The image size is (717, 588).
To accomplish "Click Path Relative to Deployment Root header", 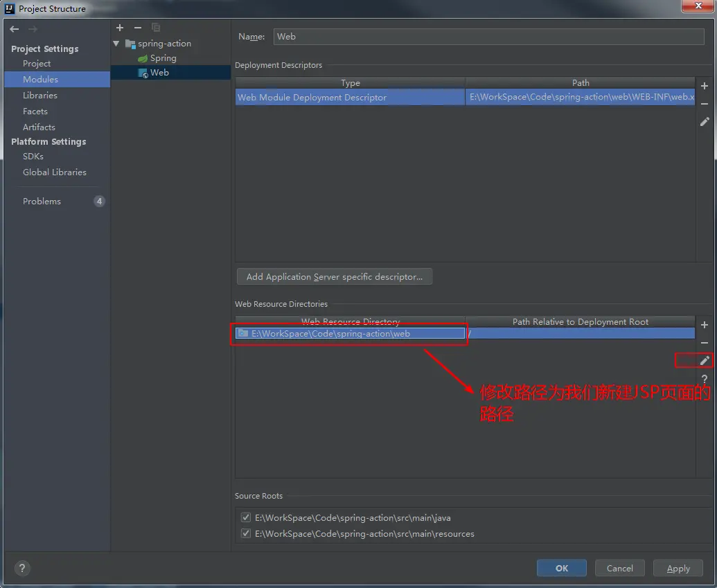I will coord(581,321).
